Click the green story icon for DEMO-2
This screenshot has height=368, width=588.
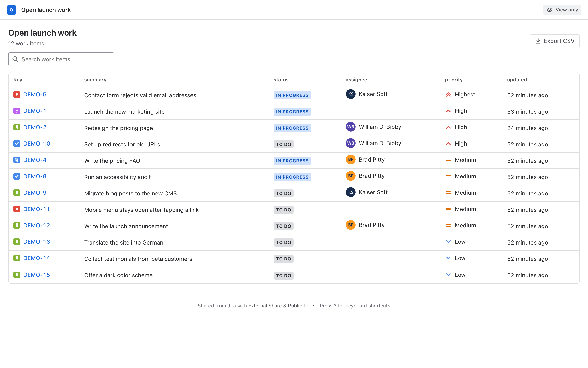[x=17, y=127]
